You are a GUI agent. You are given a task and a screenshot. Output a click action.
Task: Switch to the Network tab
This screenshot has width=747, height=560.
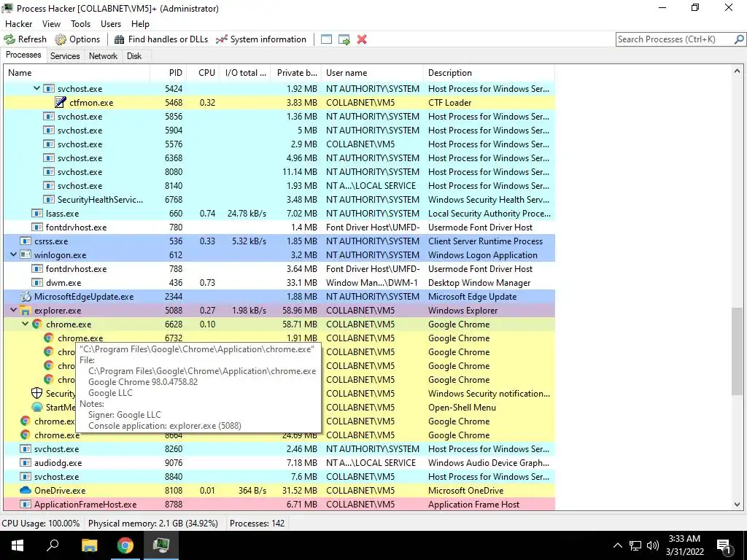pyautogui.click(x=103, y=56)
